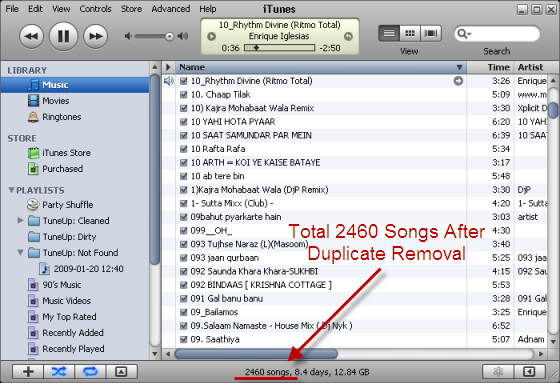Uncheck 10 YAHI HOTA PYAAR
This screenshot has width=560, height=383.
[x=184, y=122]
